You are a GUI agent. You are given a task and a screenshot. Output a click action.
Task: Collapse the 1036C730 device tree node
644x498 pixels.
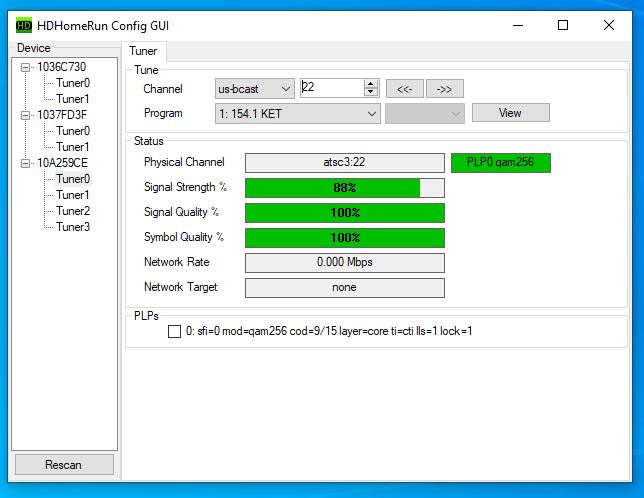pos(26,67)
